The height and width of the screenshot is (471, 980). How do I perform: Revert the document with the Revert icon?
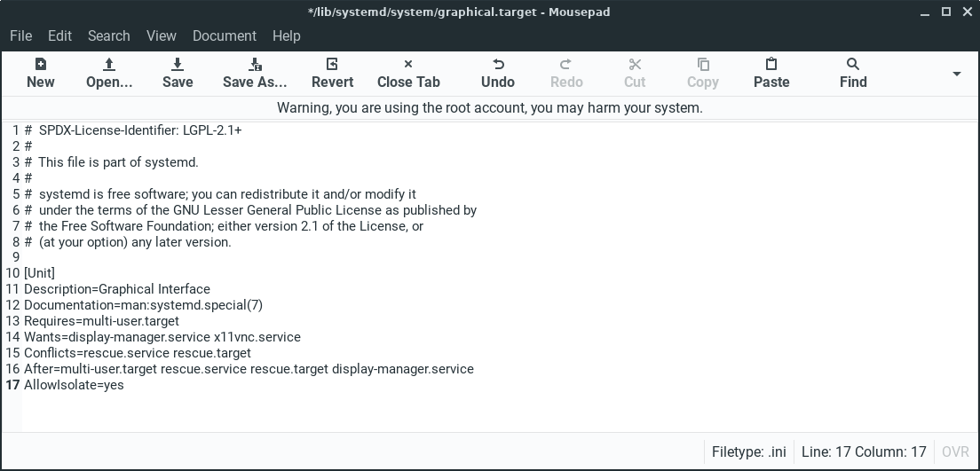332,65
